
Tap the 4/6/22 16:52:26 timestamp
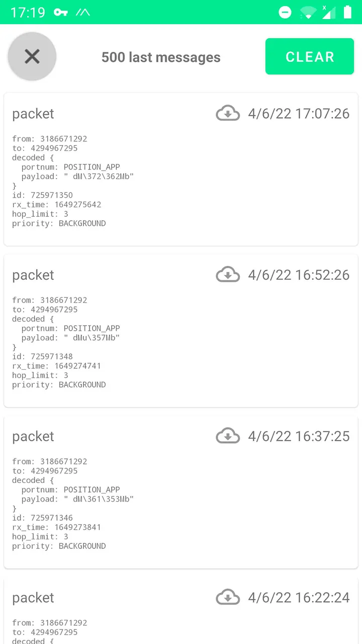click(299, 275)
